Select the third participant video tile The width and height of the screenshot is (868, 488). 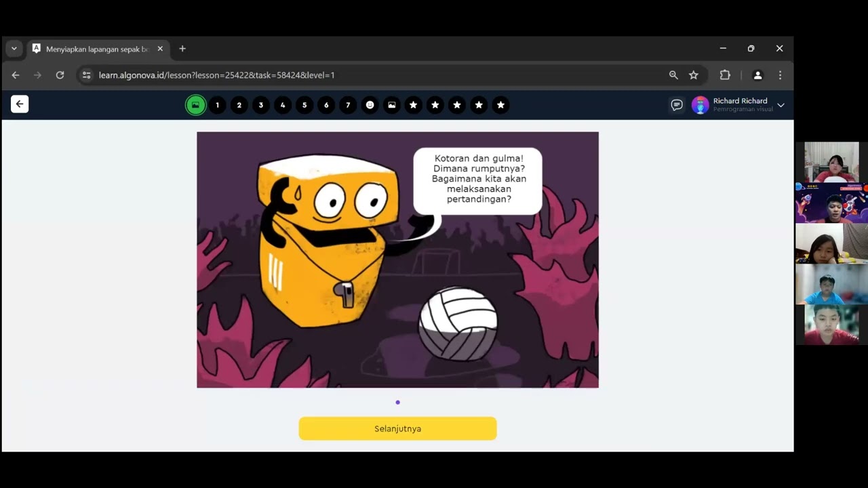(x=831, y=243)
